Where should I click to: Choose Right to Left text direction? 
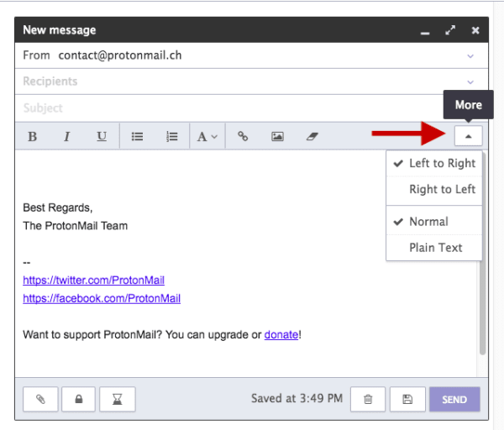(x=434, y=189)
